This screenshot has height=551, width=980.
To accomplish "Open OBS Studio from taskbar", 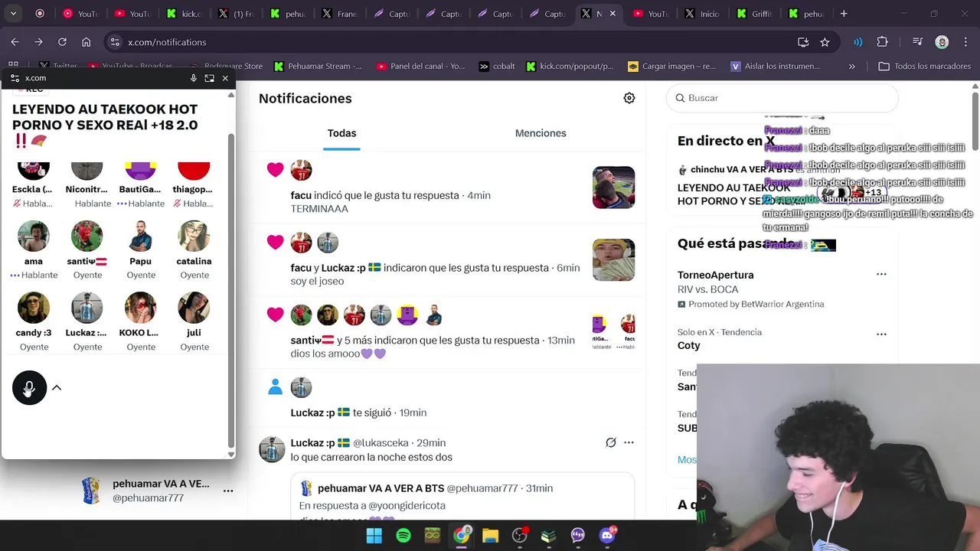I will pyautogui.click(x=520, y=536).
